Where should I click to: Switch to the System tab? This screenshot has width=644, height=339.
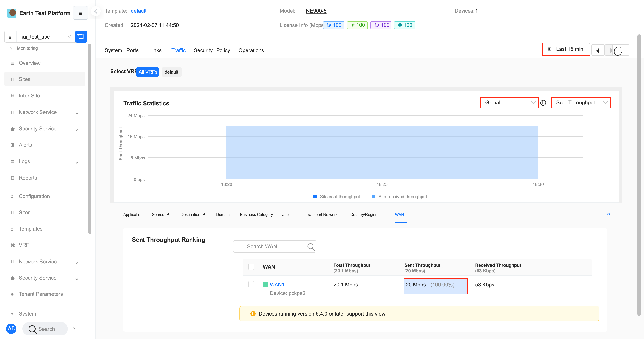[x=113, y=50]
